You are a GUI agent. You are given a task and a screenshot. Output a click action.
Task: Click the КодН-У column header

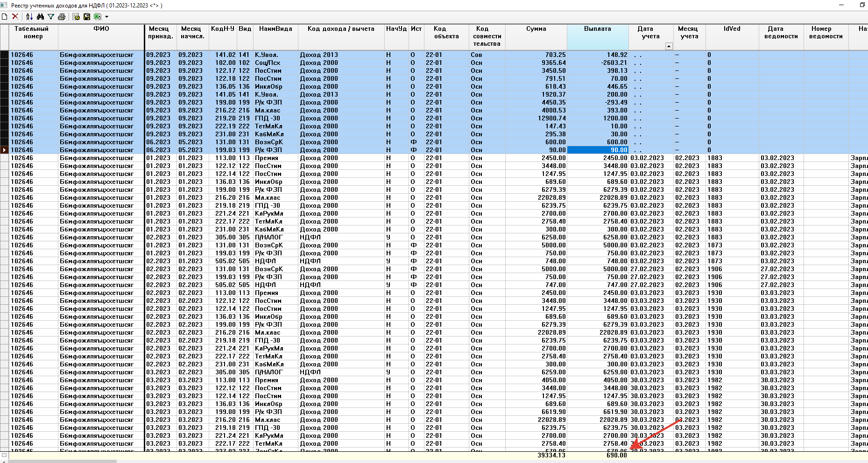[223, 37]
